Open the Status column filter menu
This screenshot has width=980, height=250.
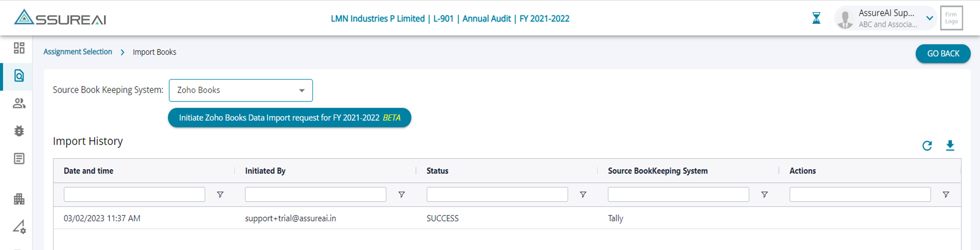582,195
